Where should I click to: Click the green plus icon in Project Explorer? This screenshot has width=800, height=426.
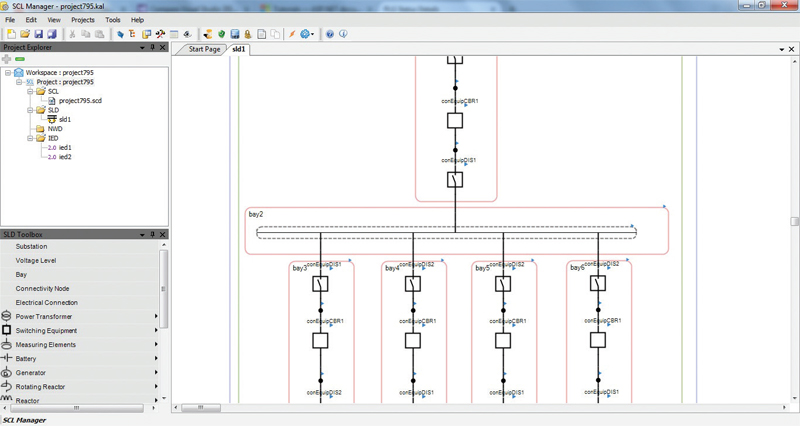pyautogui.click(x=7, y=60)
